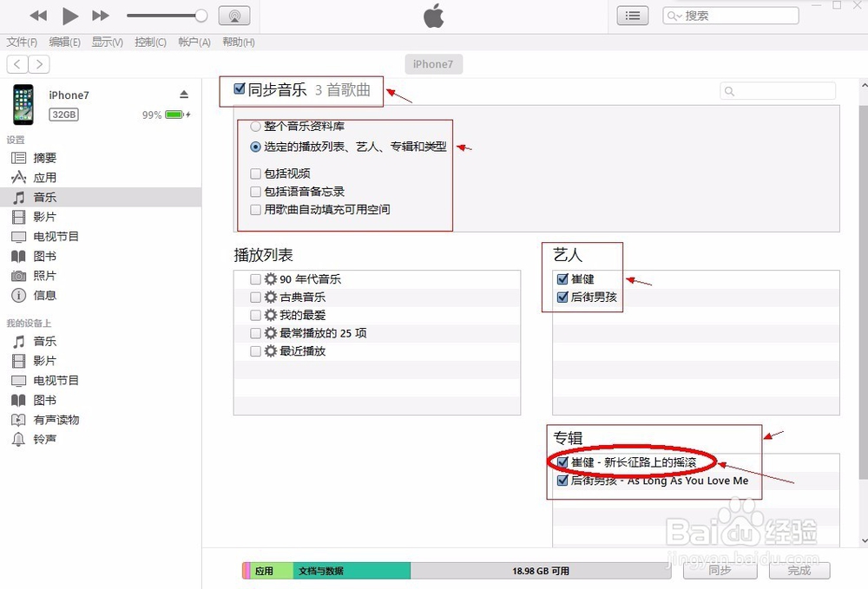Toggle the 同步音乐 sync music checkbox
Viewport: 868px width, 589px height.
pyautogui.click(x=240, y=88)
